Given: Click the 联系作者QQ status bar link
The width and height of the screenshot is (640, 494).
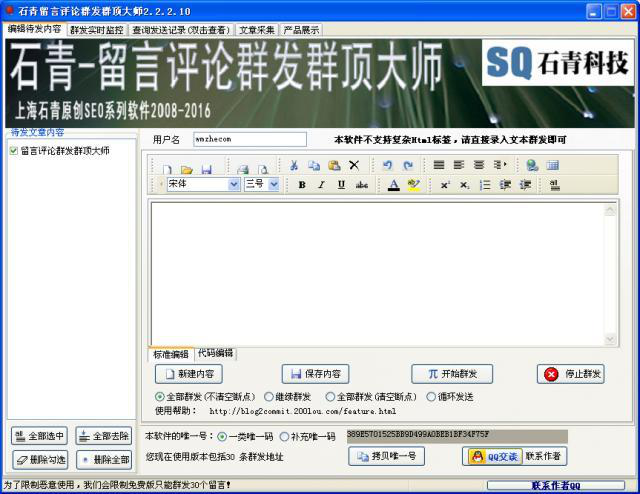Looking at the screenshot, I should 556,485.
